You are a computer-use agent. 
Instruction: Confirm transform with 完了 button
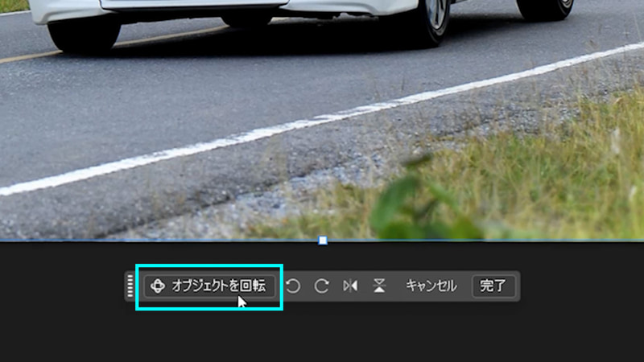pos(493,286)
